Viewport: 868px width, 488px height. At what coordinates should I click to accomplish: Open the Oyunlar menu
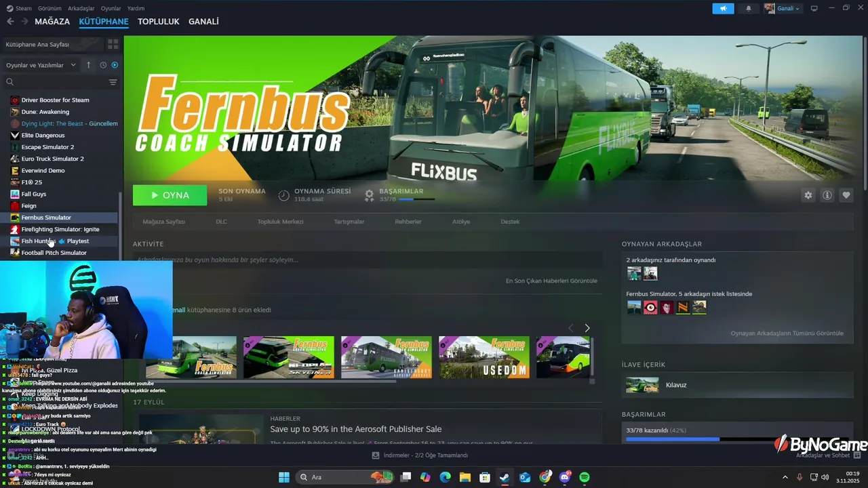pos(111,8)
